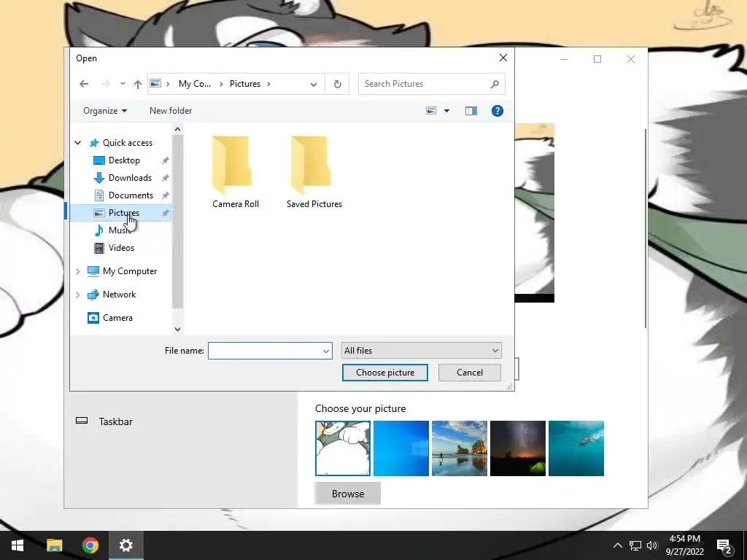The width and height of the screenshot is (747, 560).
Task: Click the search magnifier icon
Action: tap(495, 84)
